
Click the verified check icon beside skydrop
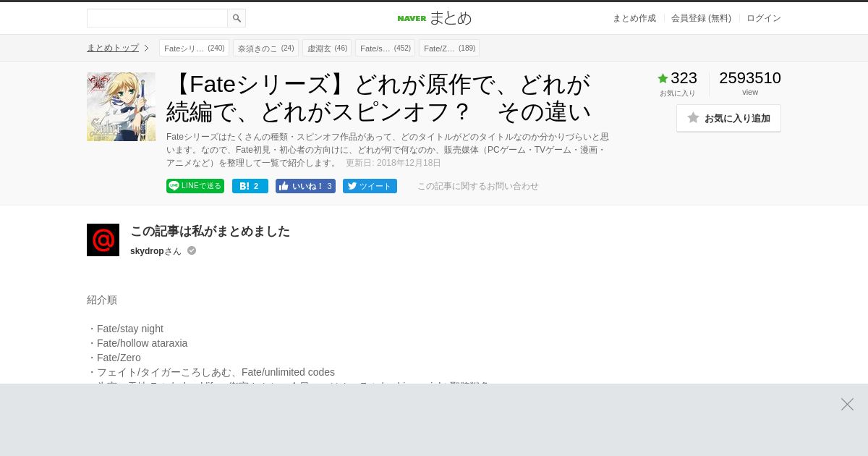pos(192,250)
